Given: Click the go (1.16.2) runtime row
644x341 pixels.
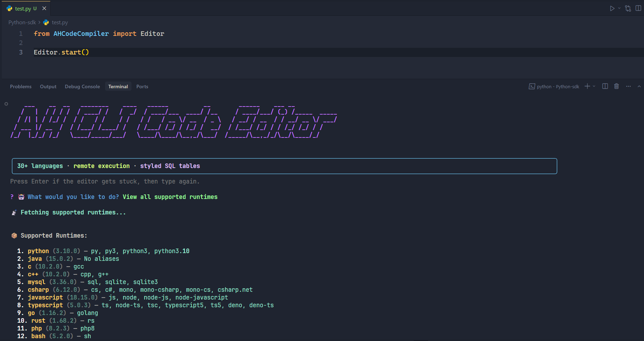Looking at the screenshot, I should 58,313.
